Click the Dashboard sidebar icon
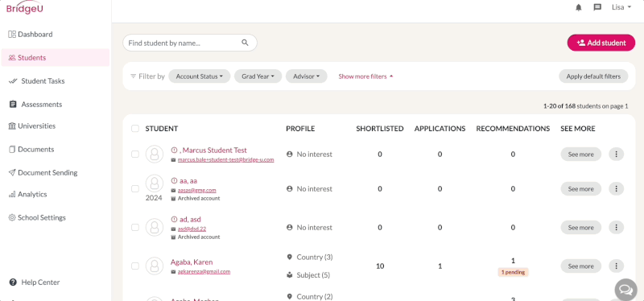Screen dimensions: 644x301 pyautogui.click(x=12, y=34)
